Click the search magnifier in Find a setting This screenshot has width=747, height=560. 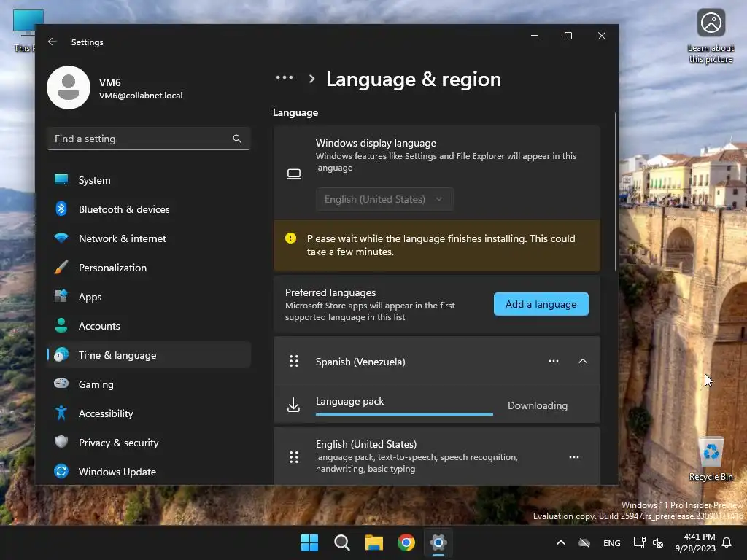(x=237, y=139)
